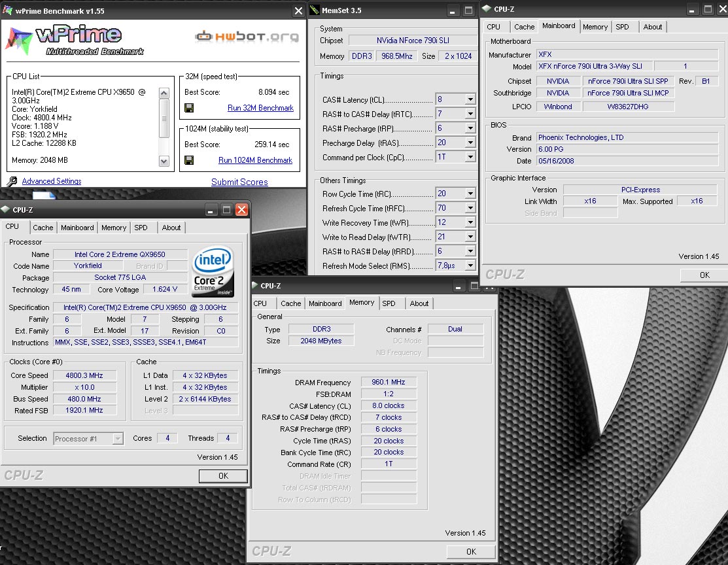This screenshot has width=728, height=565.
Task: Click the MemSet 3.5 title bar icon
Action: [315, 10]
